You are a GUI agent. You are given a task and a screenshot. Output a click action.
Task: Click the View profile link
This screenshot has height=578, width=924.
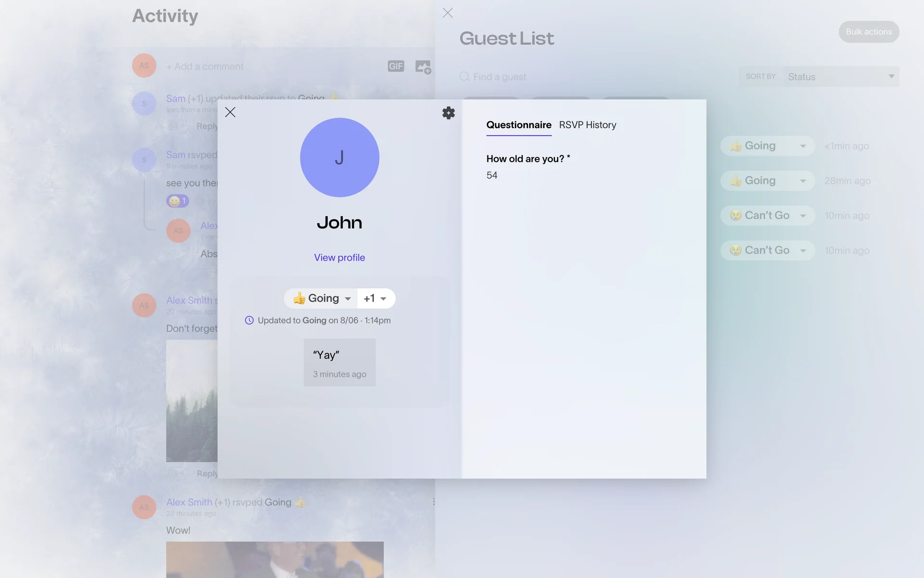(x=339, y=258)
